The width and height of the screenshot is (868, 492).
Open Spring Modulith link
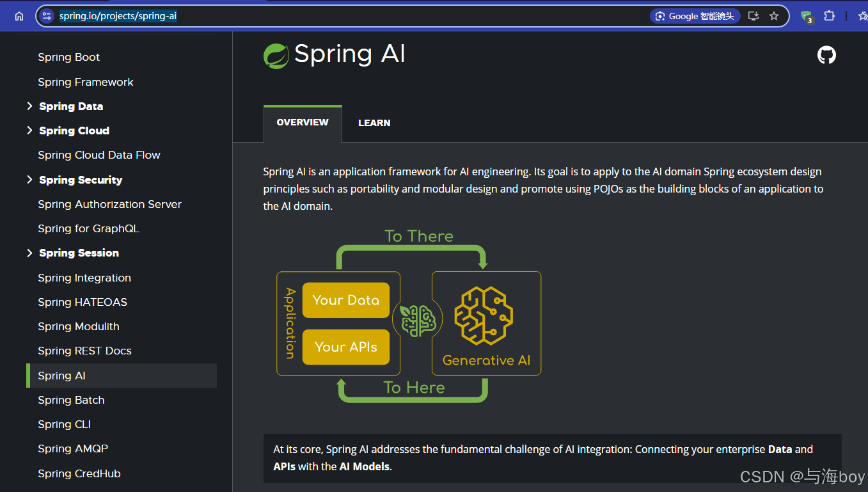click(79, 326)
